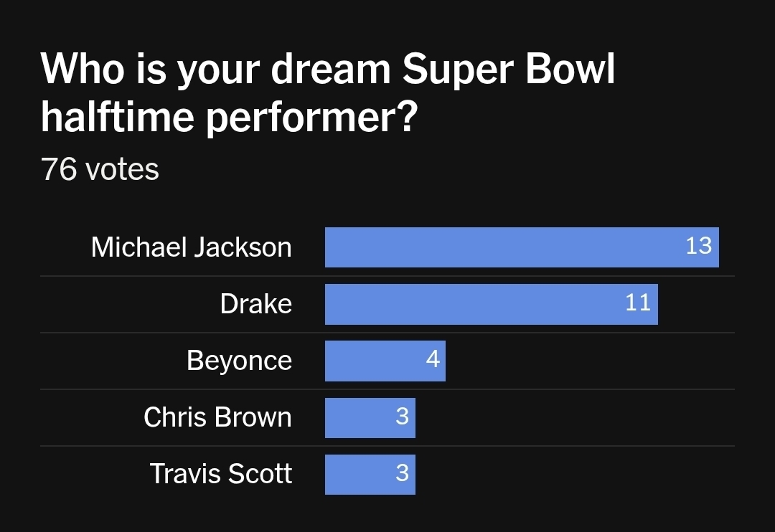
Task: Click the Michael Jackson option label
Action: click(x=191, y=247)
